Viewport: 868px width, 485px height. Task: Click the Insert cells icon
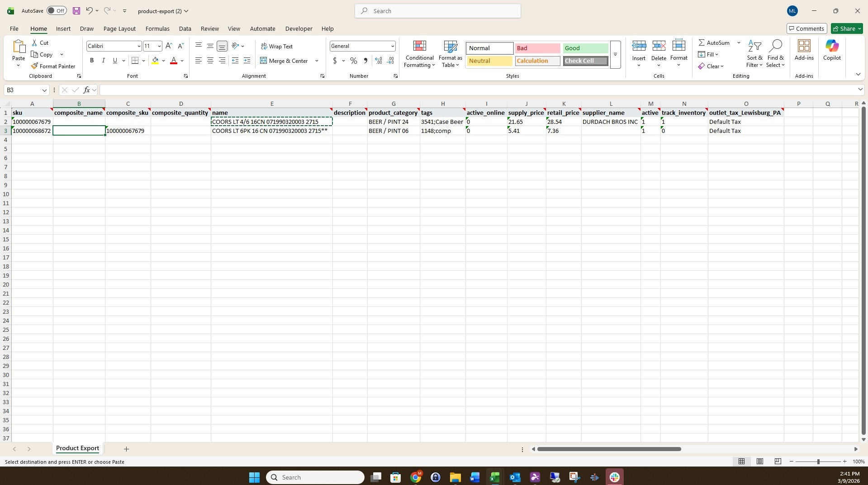tap(639, 46)
